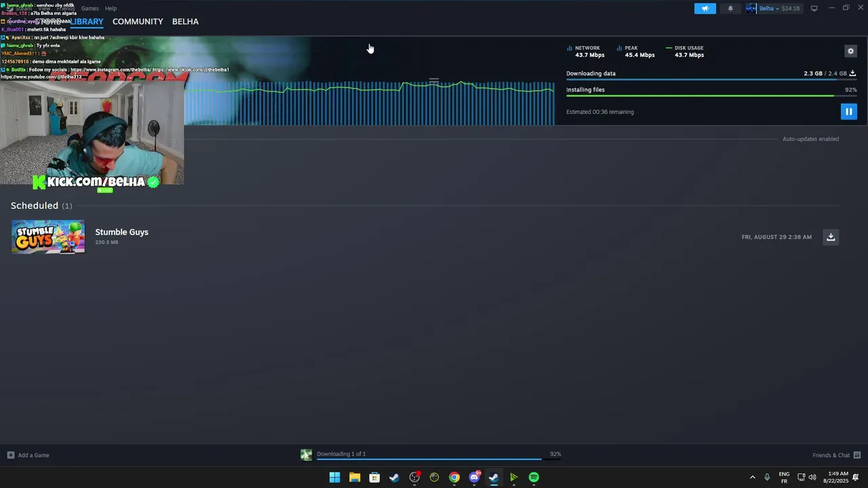
Task: Click the dark circular taskbar icon beside Chrome
Action: pyautogui.click(x=434, y=477)
